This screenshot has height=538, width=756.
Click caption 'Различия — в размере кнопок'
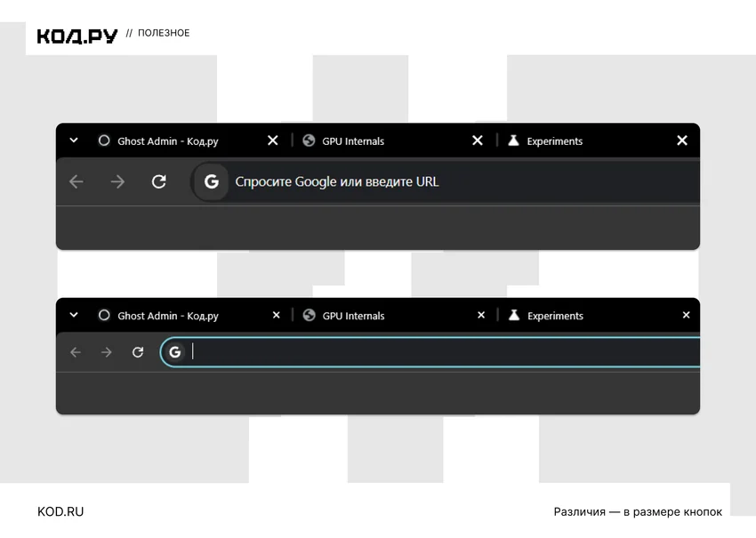click(x=638, y=512)
